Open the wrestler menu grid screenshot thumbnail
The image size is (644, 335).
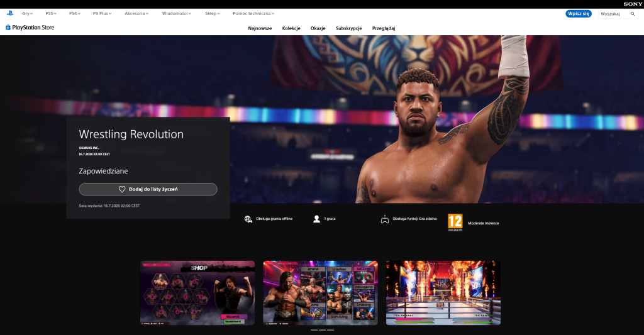tap(320, 293)
